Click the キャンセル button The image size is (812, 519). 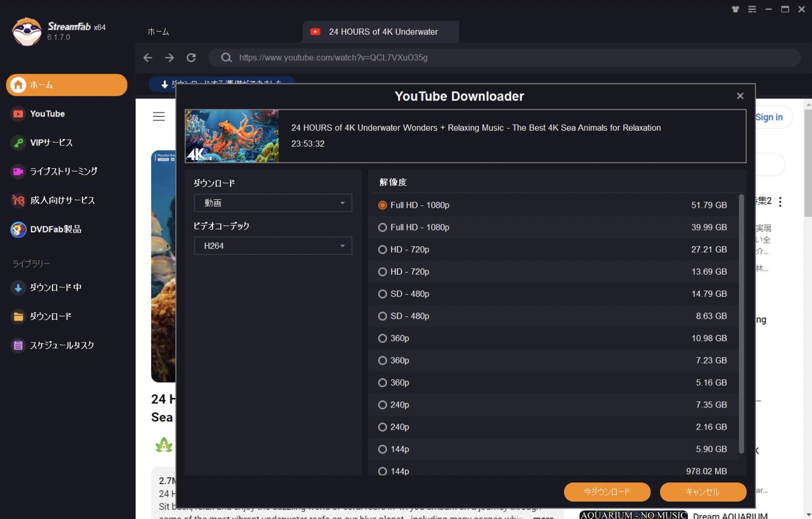(703, 492)
